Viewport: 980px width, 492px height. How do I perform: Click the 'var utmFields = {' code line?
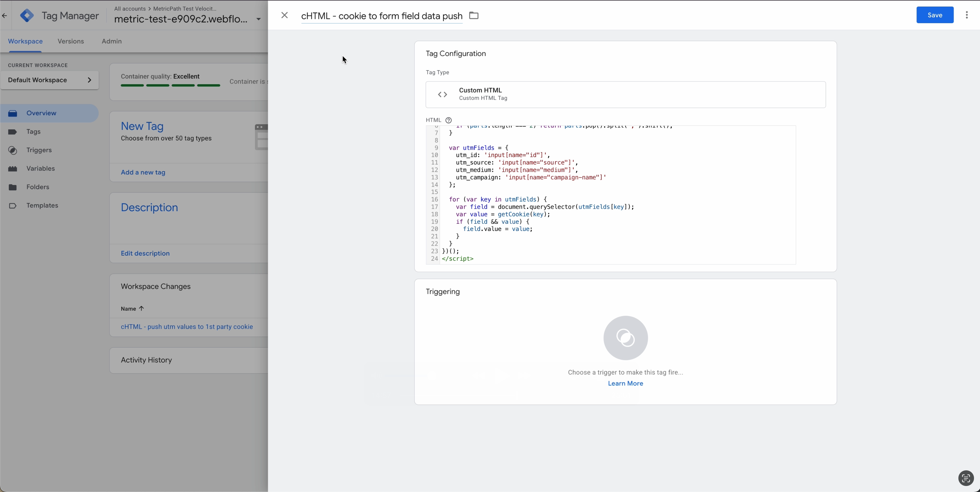pos(479,148)
